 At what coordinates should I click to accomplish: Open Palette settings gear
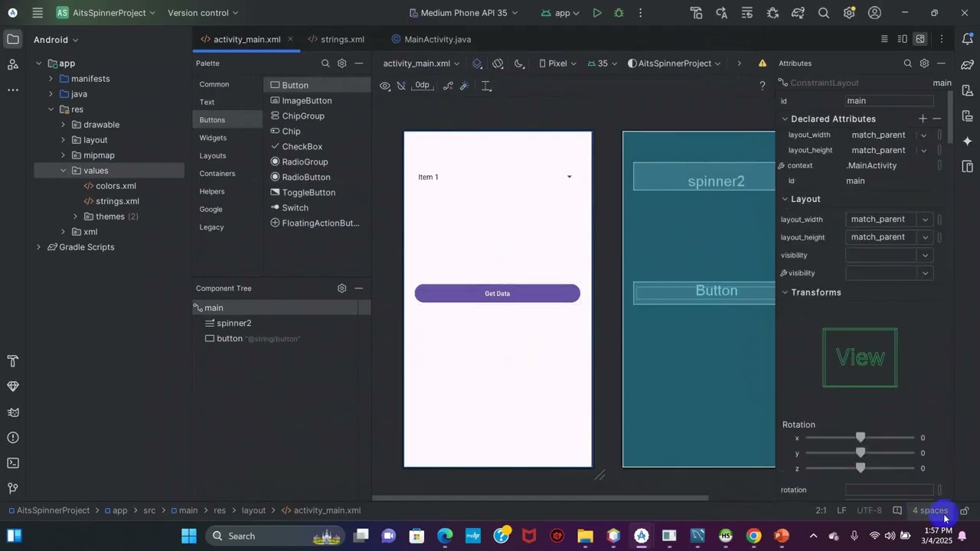342,64
